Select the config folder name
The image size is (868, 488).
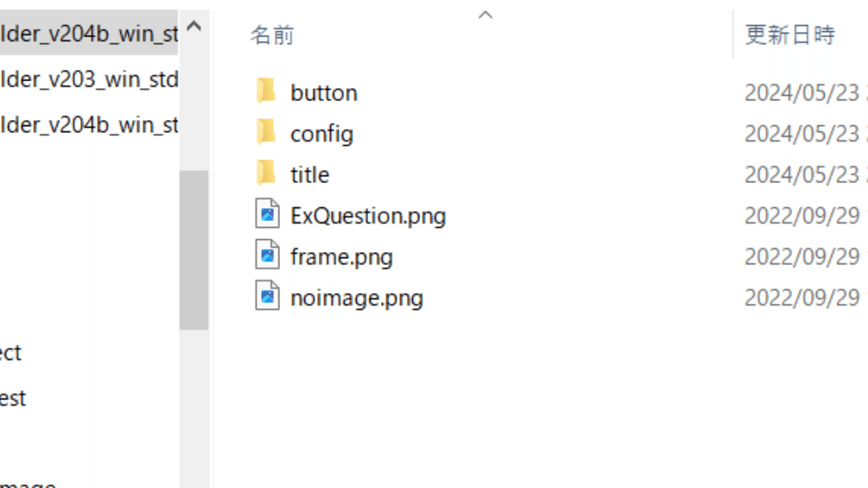coord(322,134)
